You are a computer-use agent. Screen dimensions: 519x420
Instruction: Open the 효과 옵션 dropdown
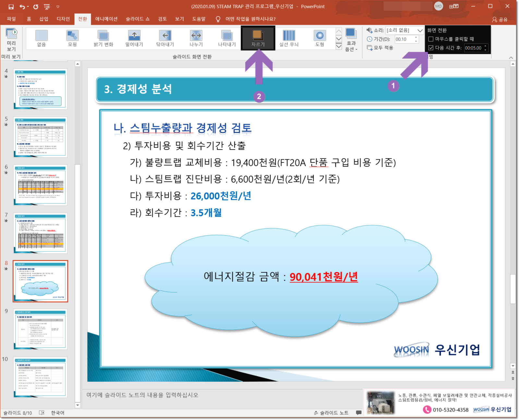point(351,40)
